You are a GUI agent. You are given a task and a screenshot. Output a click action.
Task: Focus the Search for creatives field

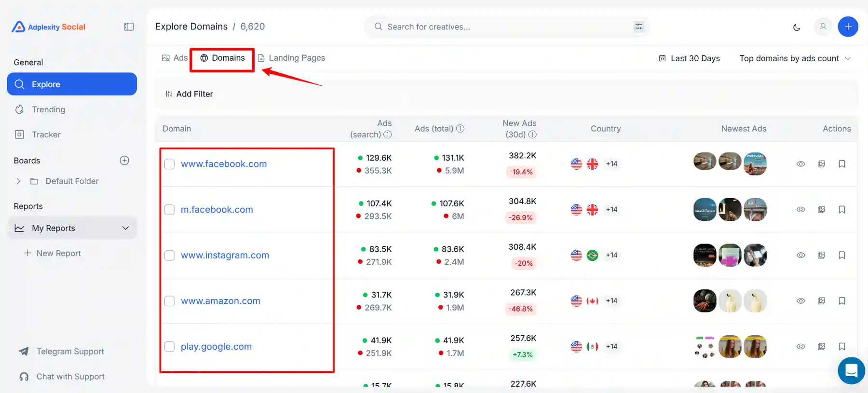click(x=506, y=27)
